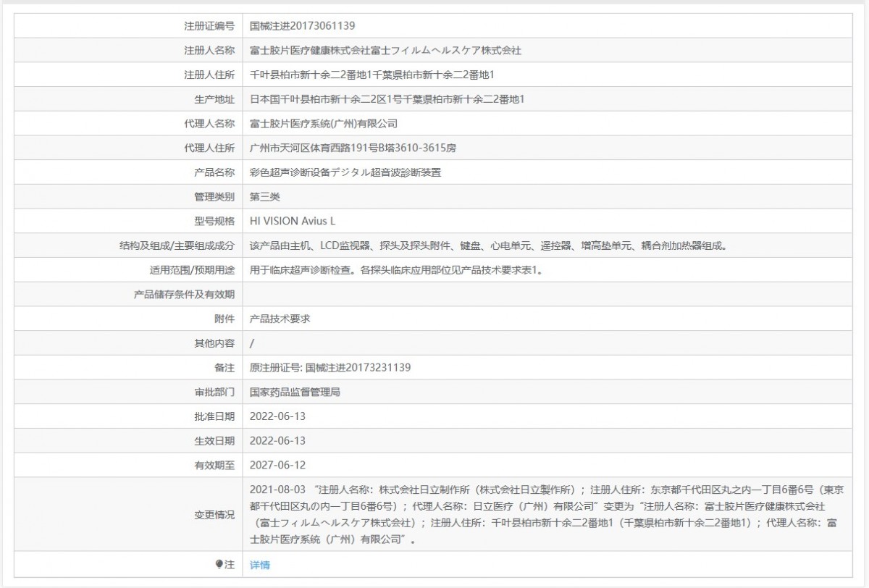Click the 变更情况 label
The height and width of the screenshot is (588, 869).
click(x=214, y=515)
